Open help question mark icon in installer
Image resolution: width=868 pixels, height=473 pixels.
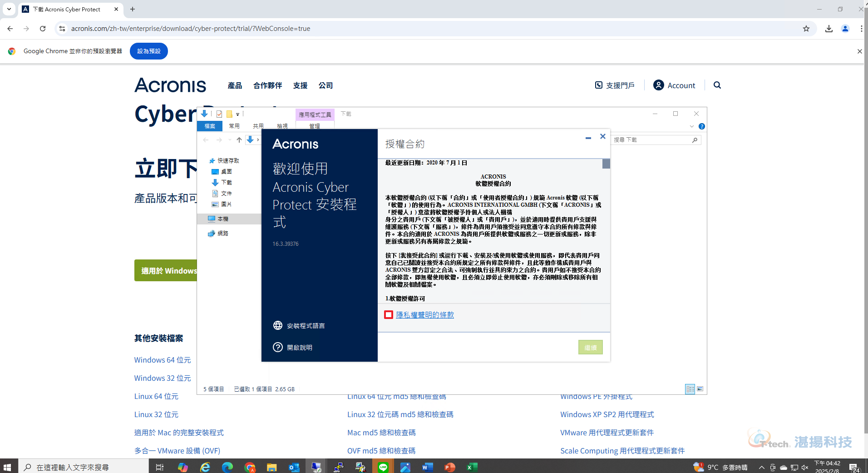278,347
